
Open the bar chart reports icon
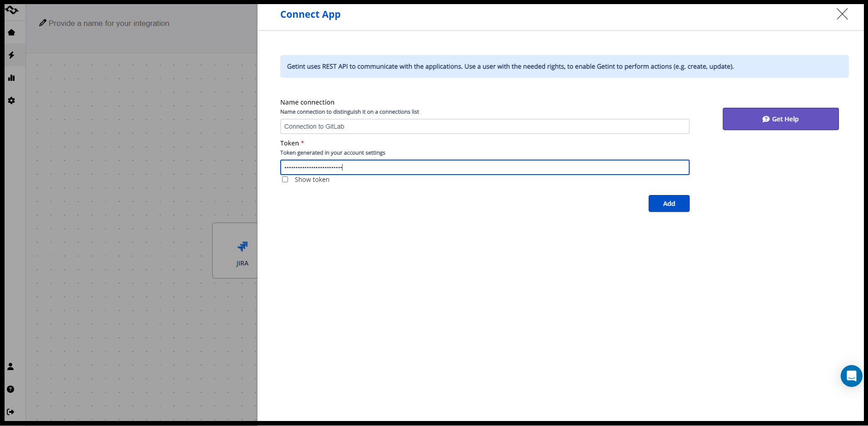[11, 78]
